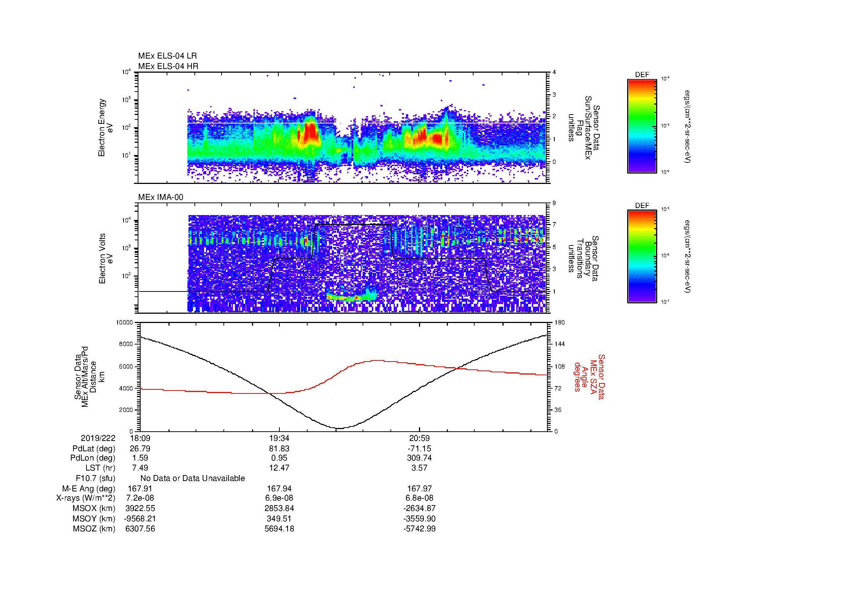Click the MSOZ value '6307.56'

(x=140, y=529)
